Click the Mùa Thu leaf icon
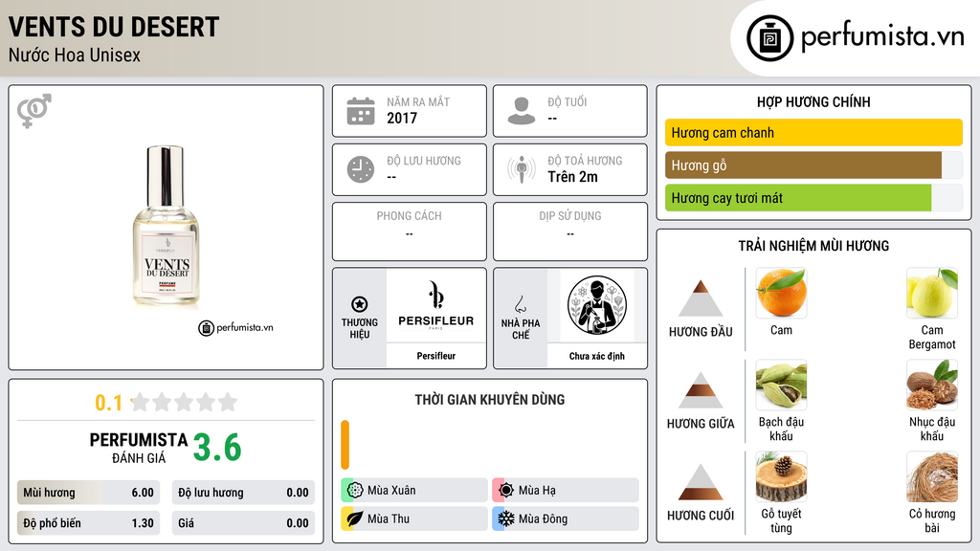This screenshot has width=980, height=551. coord(355,518)
